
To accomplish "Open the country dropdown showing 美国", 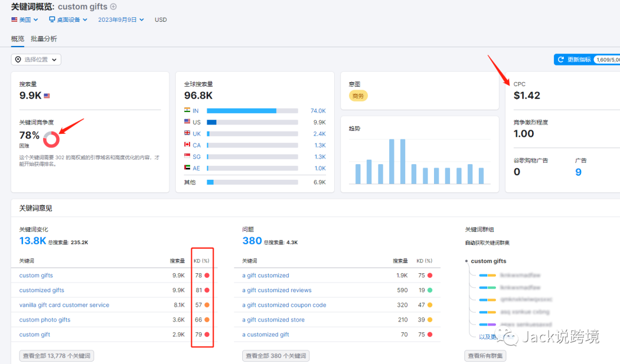I will point(25,20).
